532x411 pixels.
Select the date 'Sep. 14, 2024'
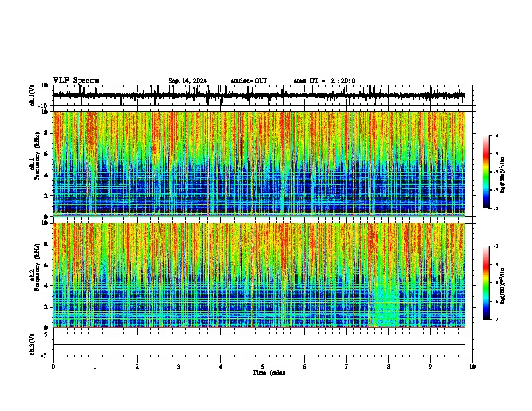[x=187, y=81]
